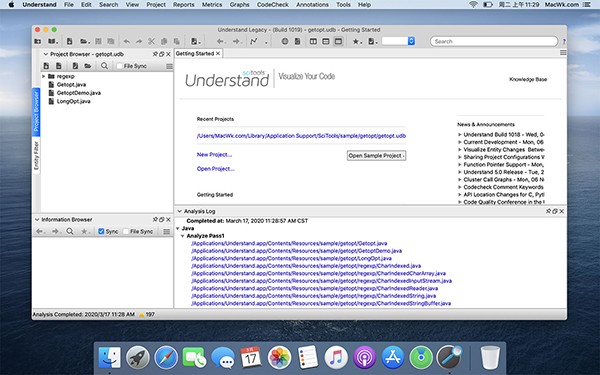Click the Cut scissors icon in toolbar
The height and width of the screenshot is (375, 600).
[152, 41]
